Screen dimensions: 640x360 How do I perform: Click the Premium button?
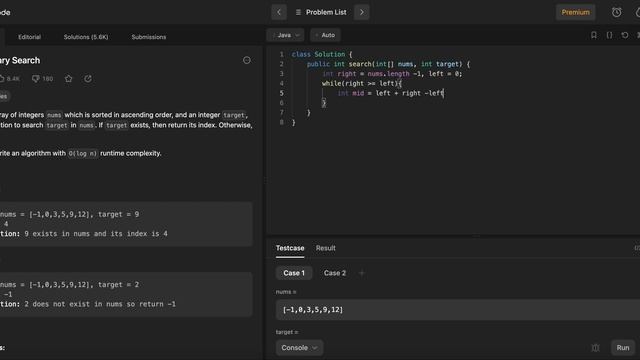pos(575,12)
